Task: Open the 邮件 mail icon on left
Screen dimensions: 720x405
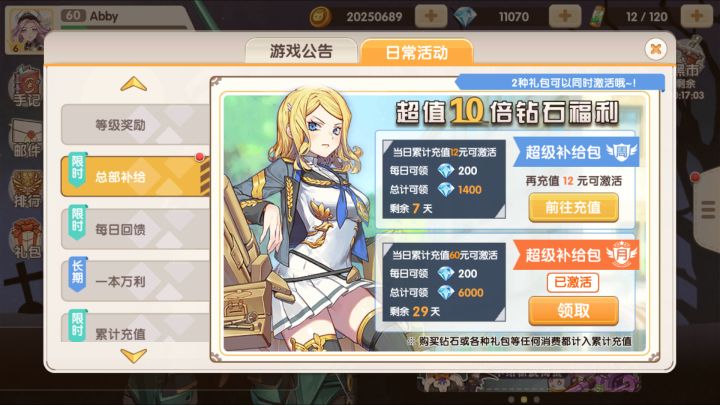Action: [26, 138]
